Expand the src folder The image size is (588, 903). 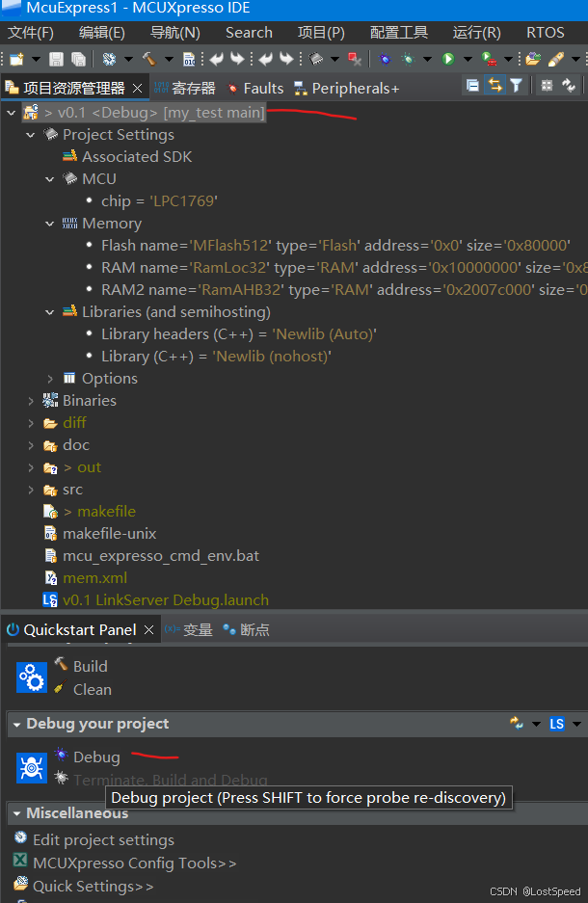tap(31, 490)
